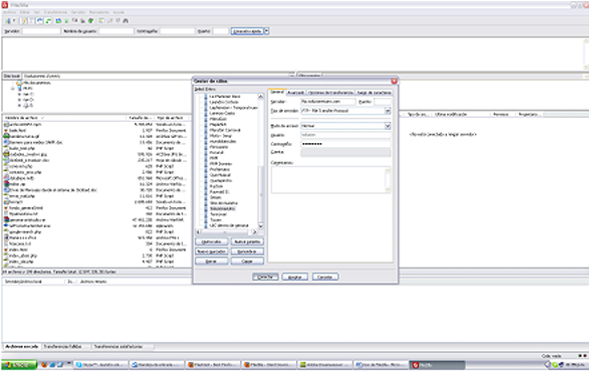Click the Borrar button
Viewport: 600px width, 373px height.
(x=211, y=261)
